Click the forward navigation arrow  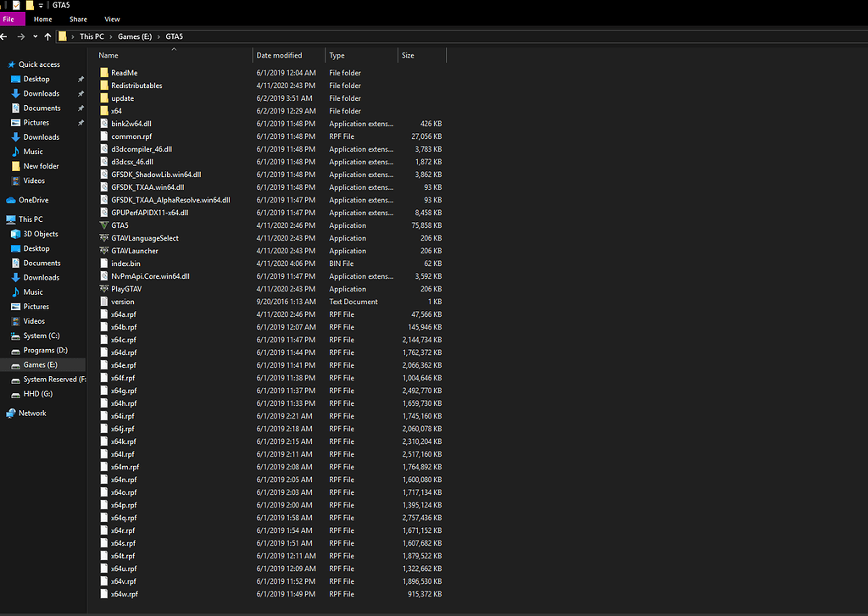(20, 36)
